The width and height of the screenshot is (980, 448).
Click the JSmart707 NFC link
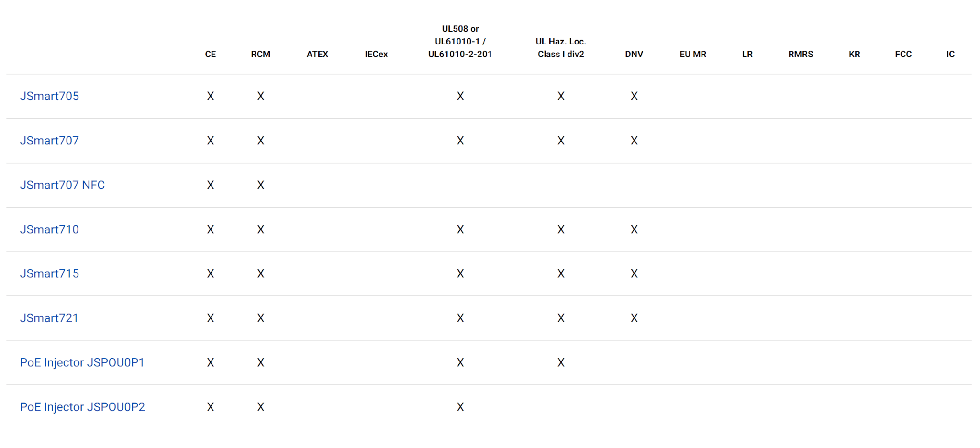pos(62,185)
